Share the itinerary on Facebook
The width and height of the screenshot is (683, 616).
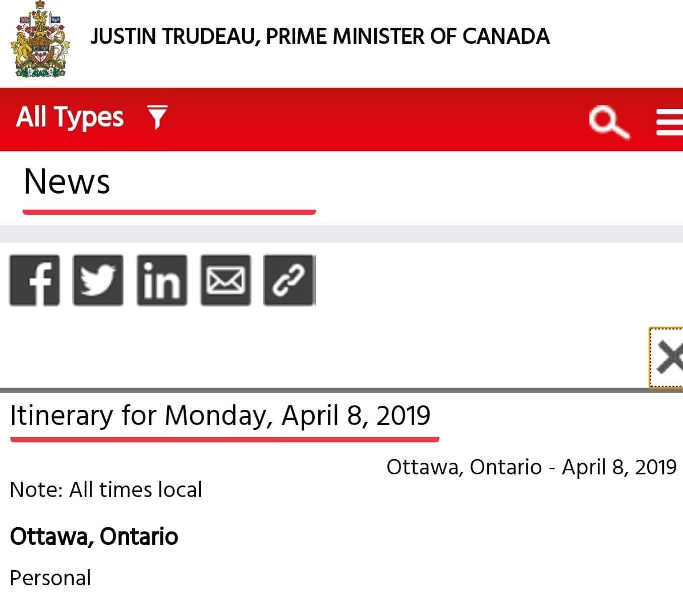tap(34, 280)
